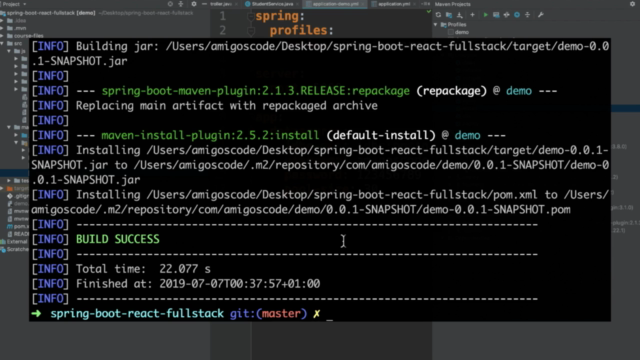Add Maven project with the plus icon
This screenshot has width=640, height=360.
[472, 15]
